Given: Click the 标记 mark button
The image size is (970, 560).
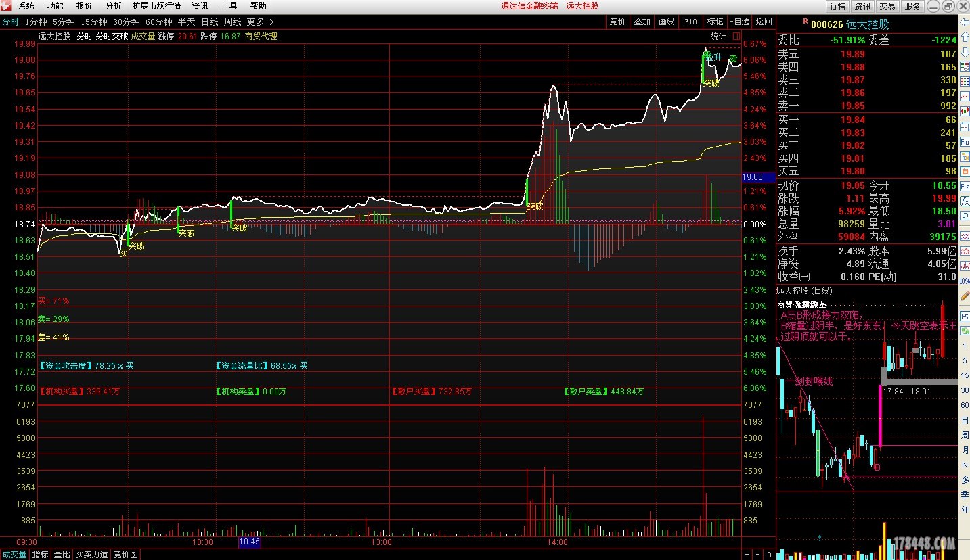Looking at the screenshot, I should (x=715, y=22).
